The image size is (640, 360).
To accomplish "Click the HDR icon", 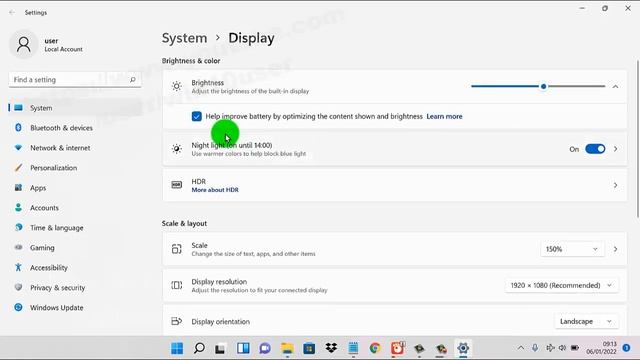I will tap(177, 185).
